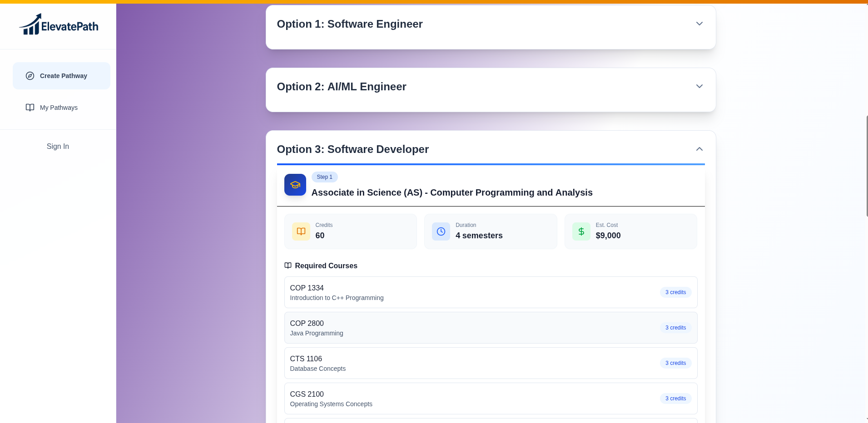Click the Duration clock icon
This screenshot has height=423, width=868.
(x=441, y=231)
